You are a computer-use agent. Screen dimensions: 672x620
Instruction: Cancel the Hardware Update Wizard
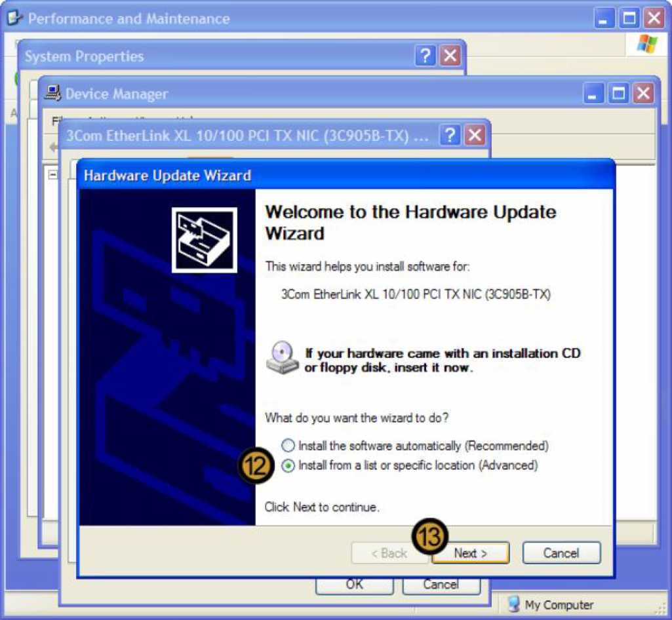(x=561, y=552)
